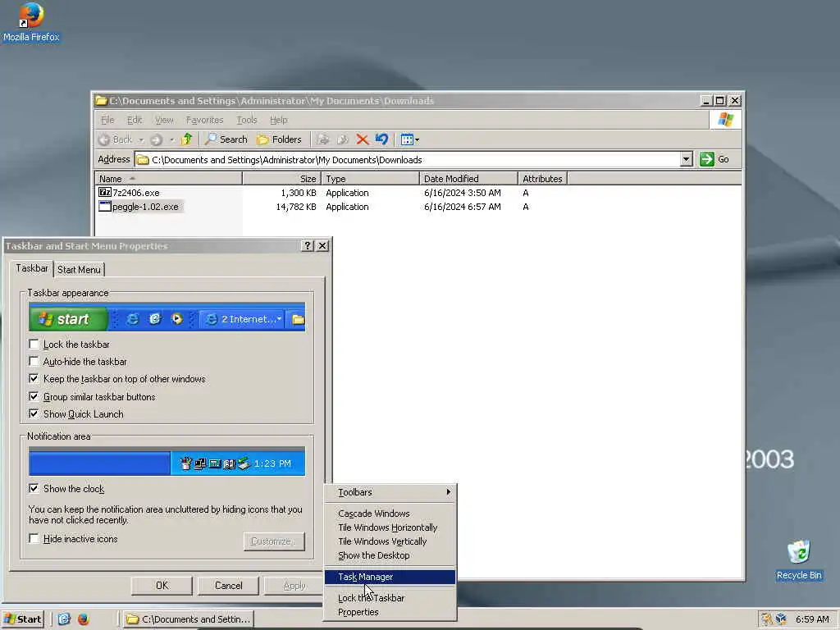840x630 pixels.
Task: Open the Tools menu
Action: pos(247,120)
